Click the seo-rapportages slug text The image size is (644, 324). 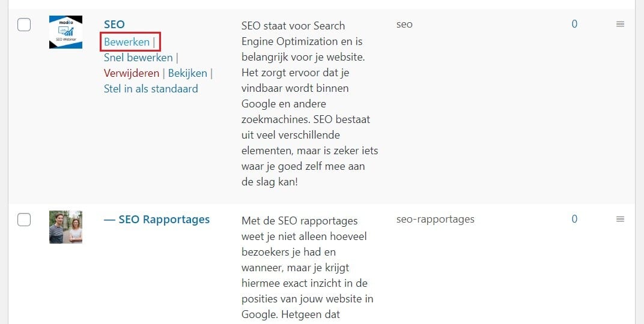(x=436, y=220)
